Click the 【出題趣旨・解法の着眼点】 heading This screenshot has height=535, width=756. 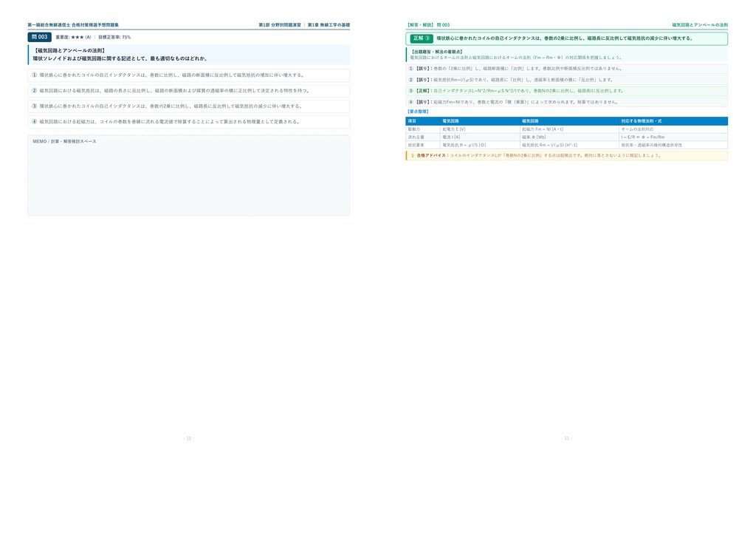436,52
